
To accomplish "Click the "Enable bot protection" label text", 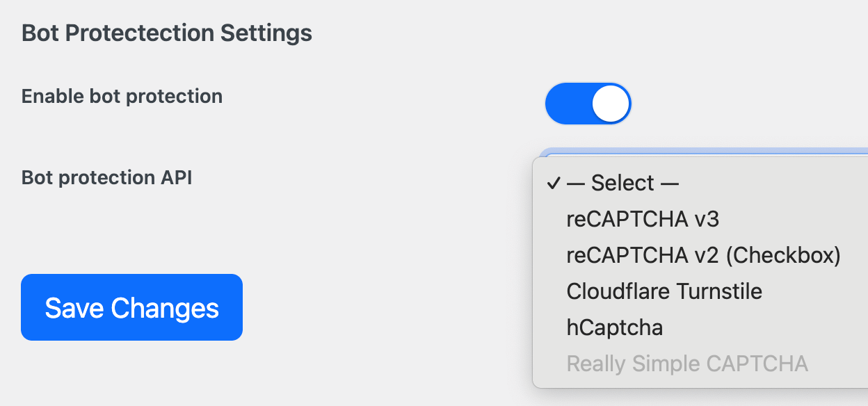I will [x=122, y=96].
